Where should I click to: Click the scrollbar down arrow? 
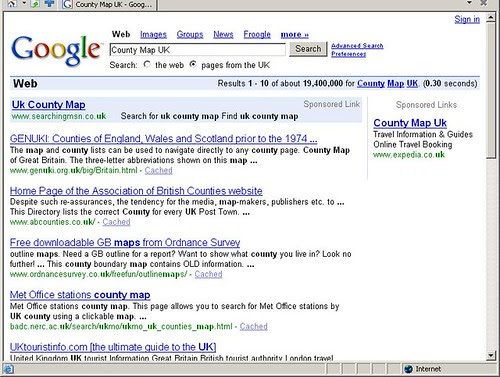491,356
